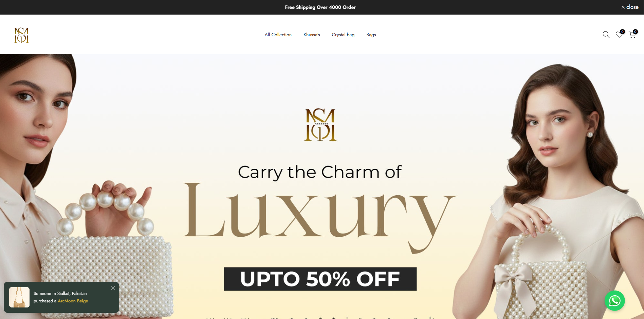The height and width of the screenshot is (319, 644).
Task: Open the wishlist heart icon
Action: 619,35
